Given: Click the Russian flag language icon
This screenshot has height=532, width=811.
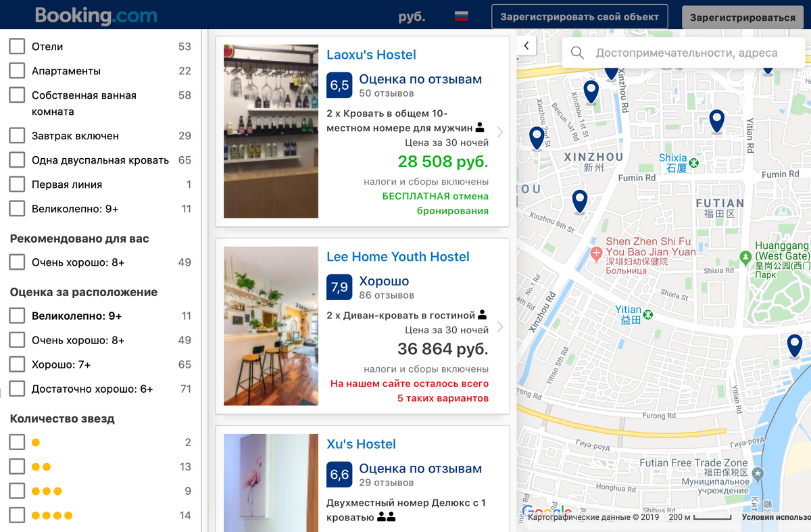Looking at the screenshot, I should 461,17.
